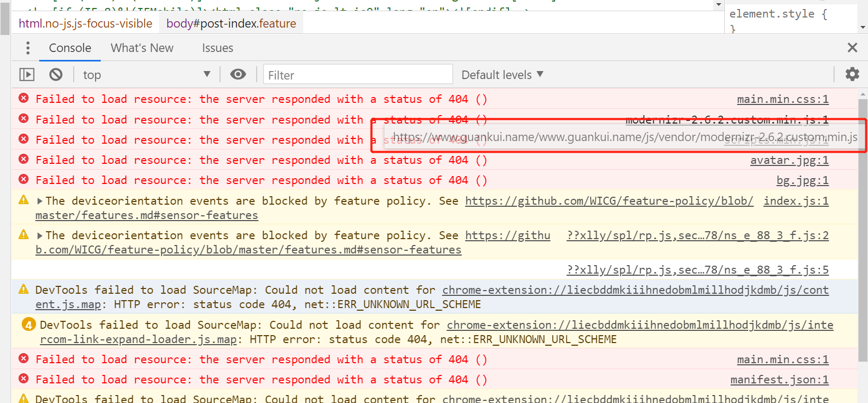Open the last main.min.css:1 source link
Viewport: 868px width, 403px height.
(783, 360)
